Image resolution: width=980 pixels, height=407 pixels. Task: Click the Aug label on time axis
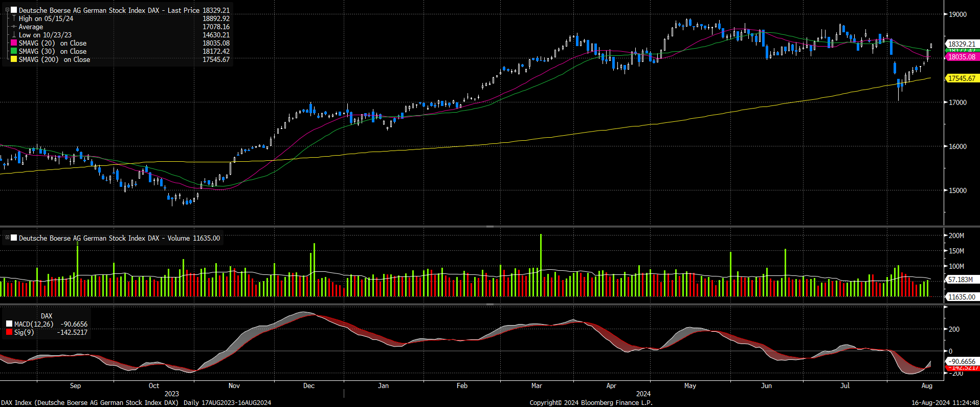click(927, 385)
